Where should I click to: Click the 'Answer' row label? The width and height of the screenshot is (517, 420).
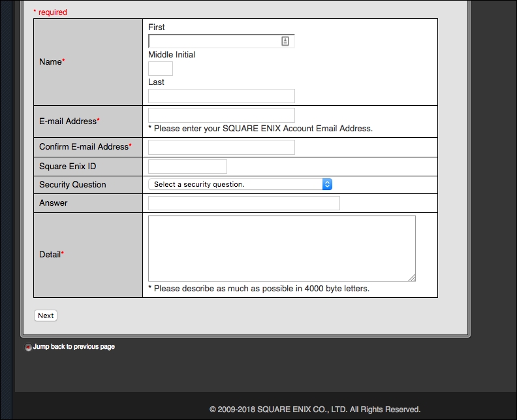(x=53, y=203)
